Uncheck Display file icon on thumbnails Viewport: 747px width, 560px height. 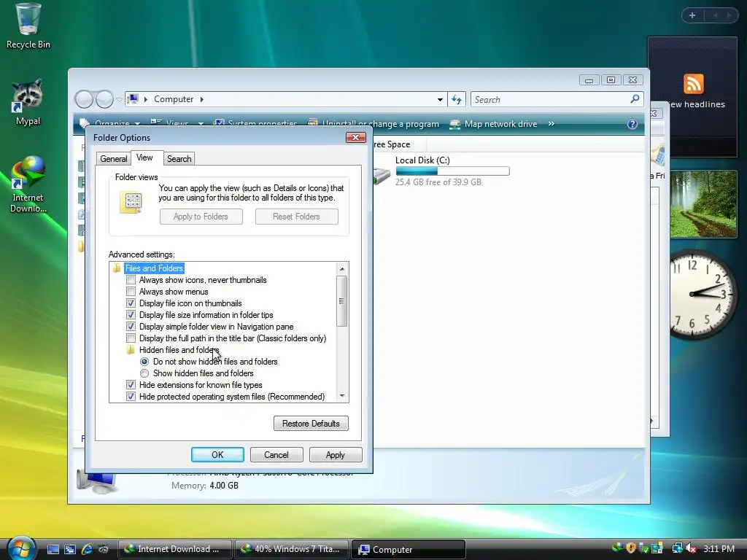pos(131,303)
